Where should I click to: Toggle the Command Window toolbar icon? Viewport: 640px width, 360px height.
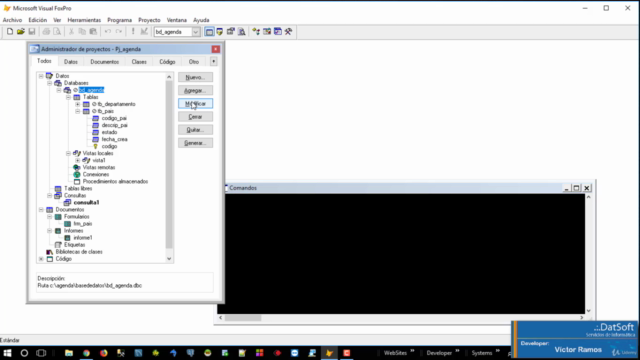tap(209, 31)
